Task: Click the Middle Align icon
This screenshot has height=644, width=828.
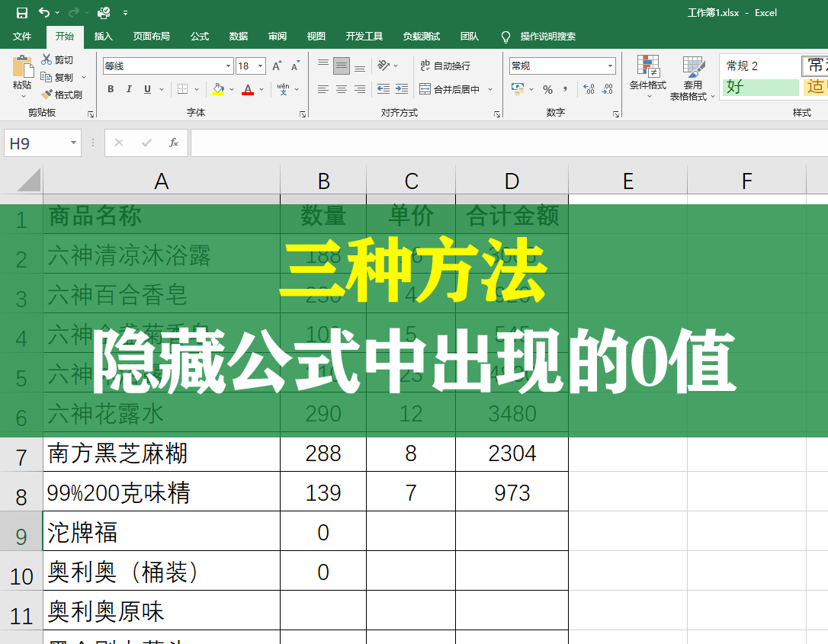Action: [342, 66]
